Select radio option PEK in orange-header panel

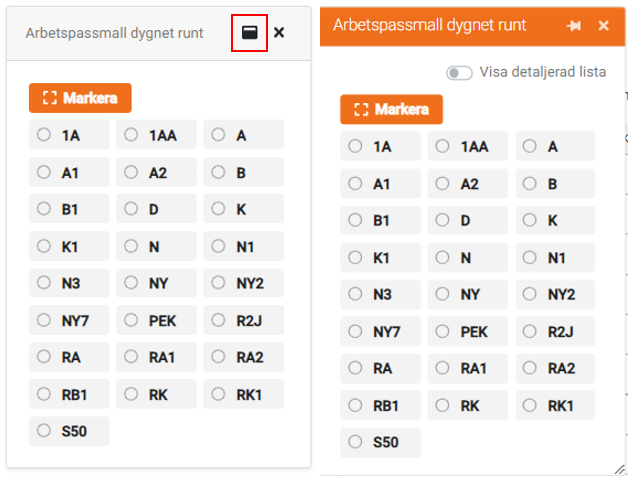pyautogui.click(x=443, y=332)
